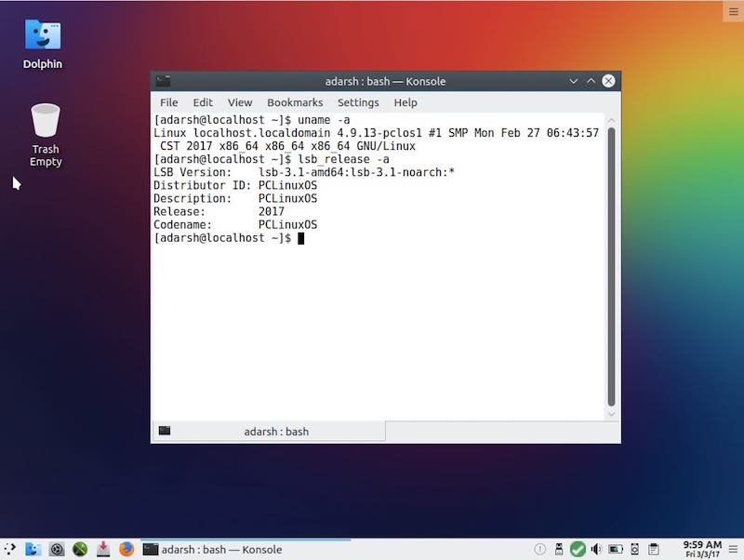Image resolution: width=744 pixels, height=560 pixels.
Task: Click the 'Release:' line in terminal
Action: pos(219,212)
